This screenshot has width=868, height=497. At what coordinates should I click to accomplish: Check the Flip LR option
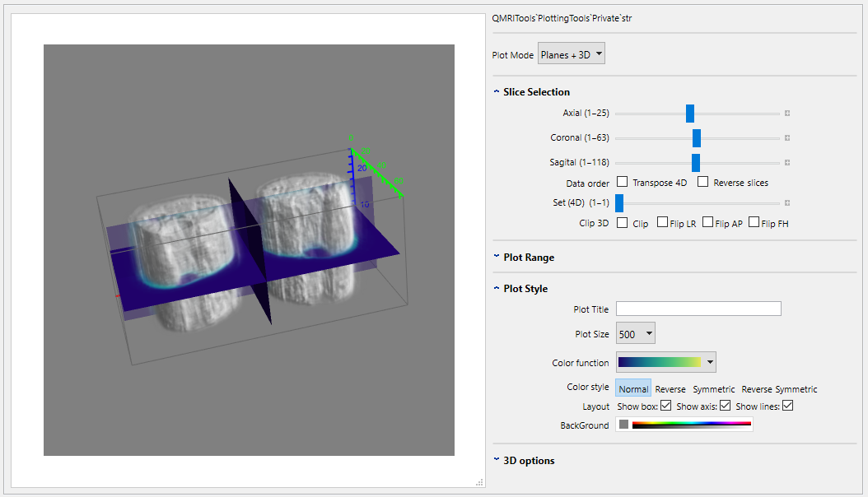point(662,223)
